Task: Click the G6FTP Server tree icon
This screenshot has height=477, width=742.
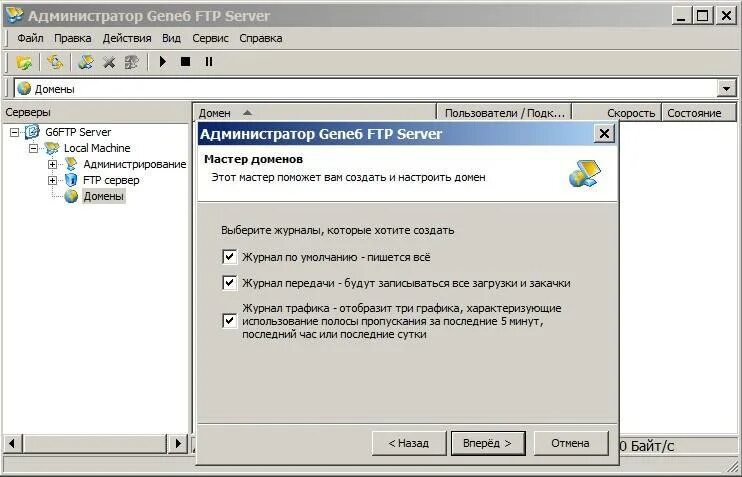Action: (32, 132)
